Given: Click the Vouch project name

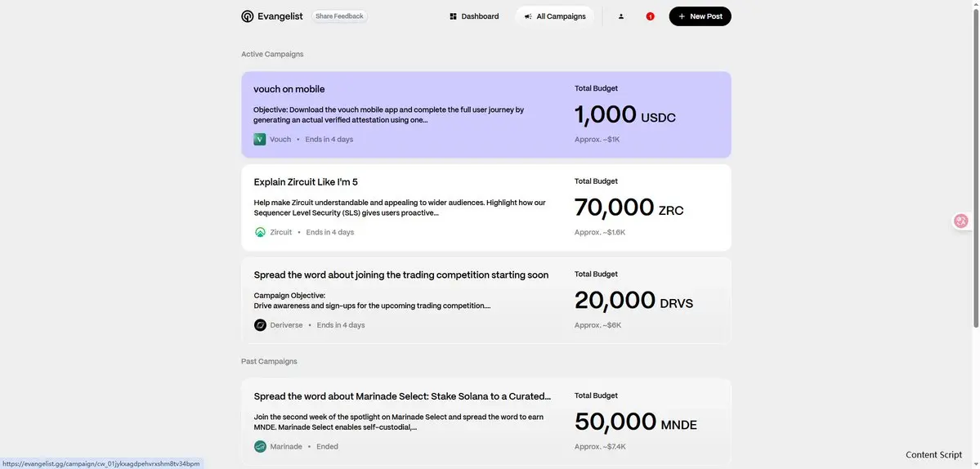Looking at the screenshot, I should coord(280,139).
